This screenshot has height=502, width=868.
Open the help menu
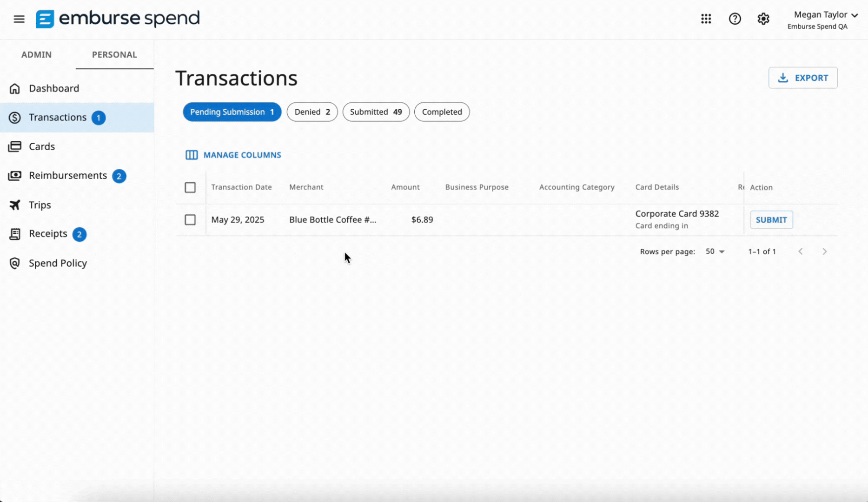[735, 19]
